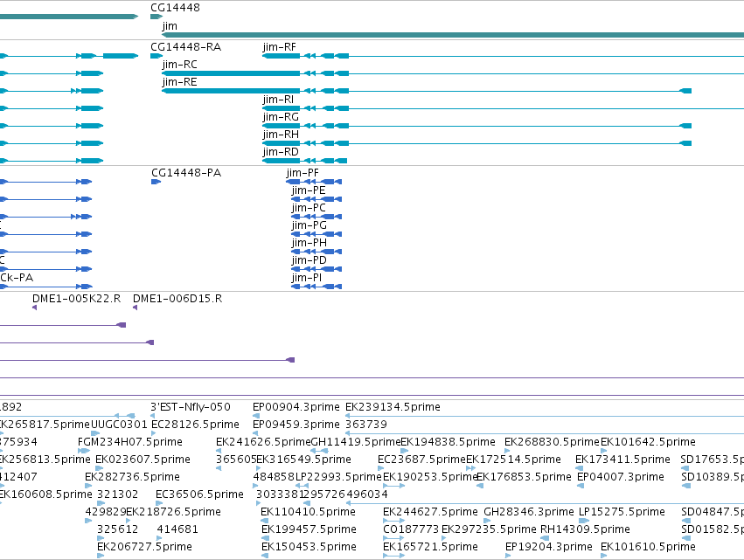Screen dimensions: 744x560
Task: Click the EP04007.3prime label
Action: (x=621, y=477)
